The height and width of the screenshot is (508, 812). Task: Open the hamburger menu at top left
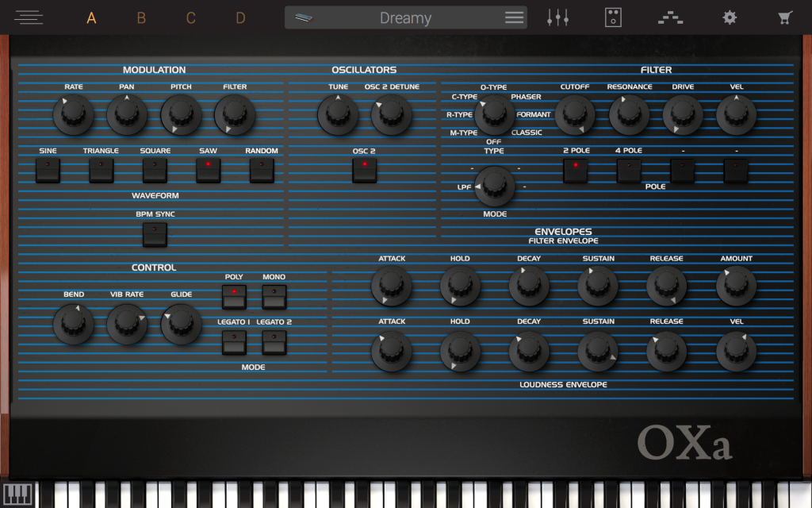[x=29, y=17]
